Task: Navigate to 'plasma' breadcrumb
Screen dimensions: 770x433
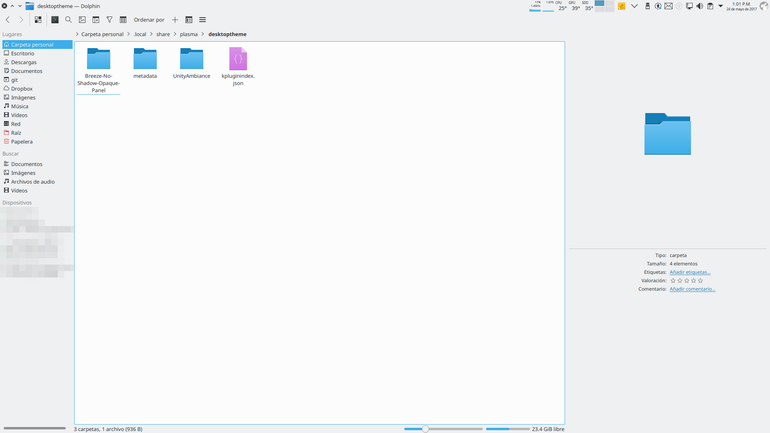Action: pos(189,34)
